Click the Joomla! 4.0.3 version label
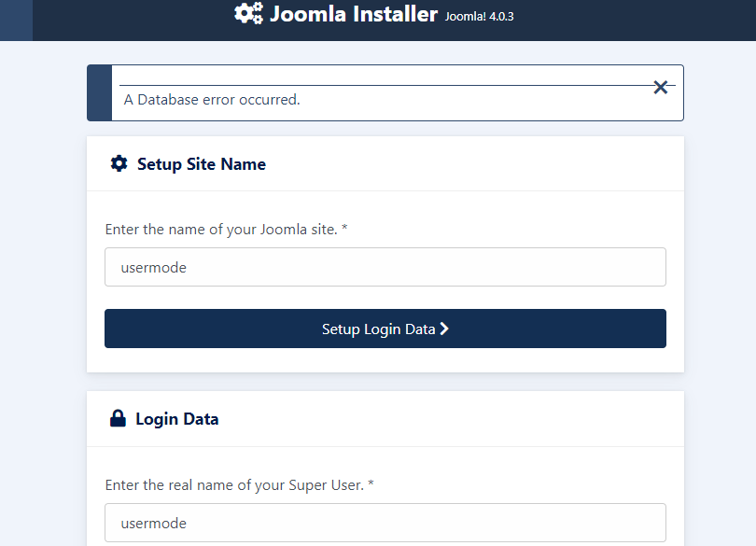Image resolution: width=756 pixels, height=546 pixels. pyautogui.click(x=479, y=17)
